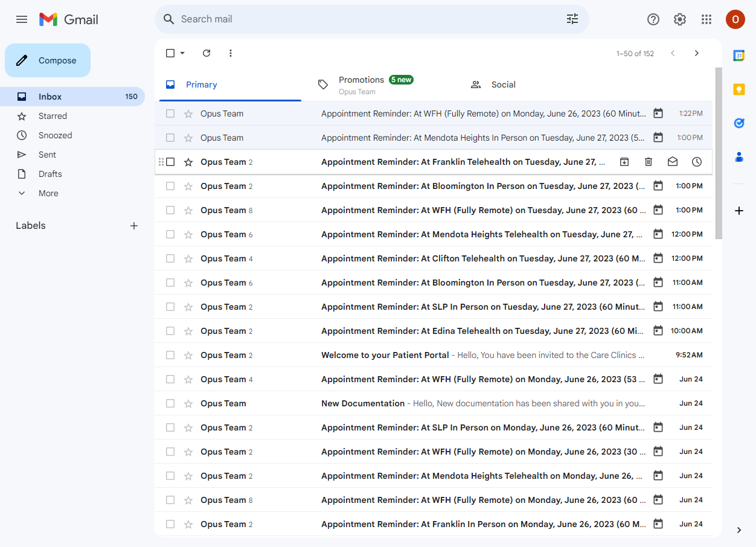The image size is (756, 547).
Task: Open the select dropdown arrow beside checkbox
Action: pos(182,53)
